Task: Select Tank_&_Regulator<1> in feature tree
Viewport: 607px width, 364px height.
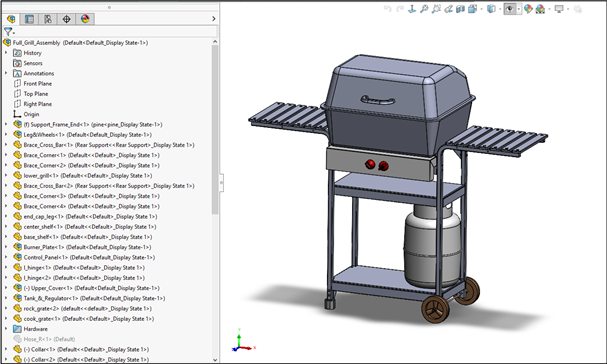Action: pyautogui.click(x=94, y=298)
